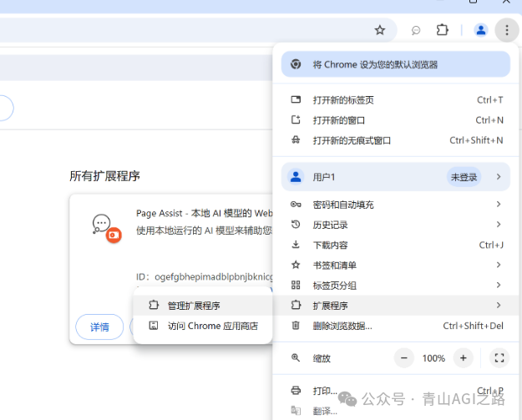Viewport: 522px width, 420px height.
Task: Click the Ctrl+J shortcut label
Action: [x=491, y=245]
